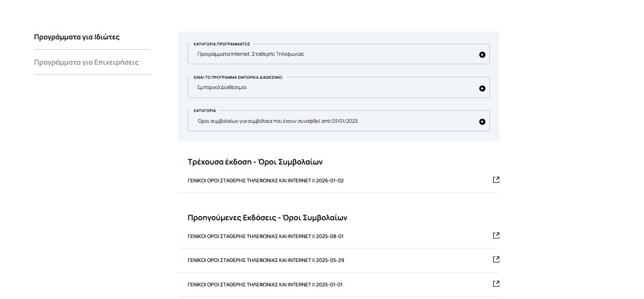Open ΓΕΝΙΚΟΙ ΟΡΟΙ text link dated 2025-08-01
Viewport: 644px width, 299px height.
266,237
